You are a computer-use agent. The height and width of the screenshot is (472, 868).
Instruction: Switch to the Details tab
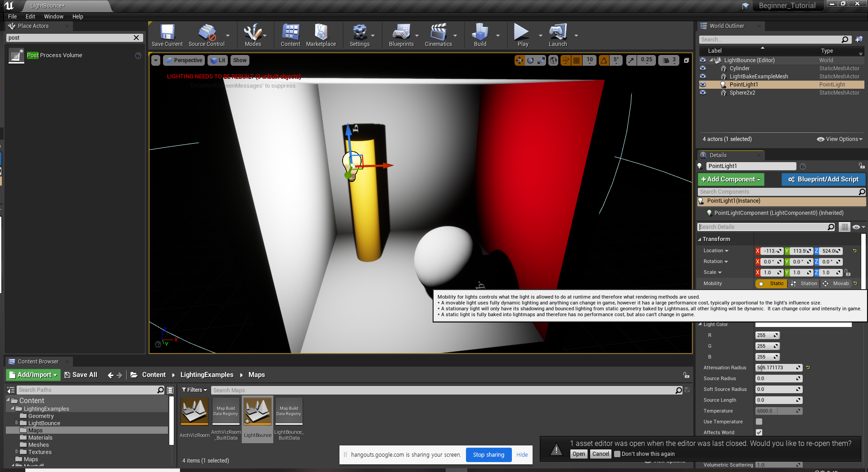click(x=718, y=155)
